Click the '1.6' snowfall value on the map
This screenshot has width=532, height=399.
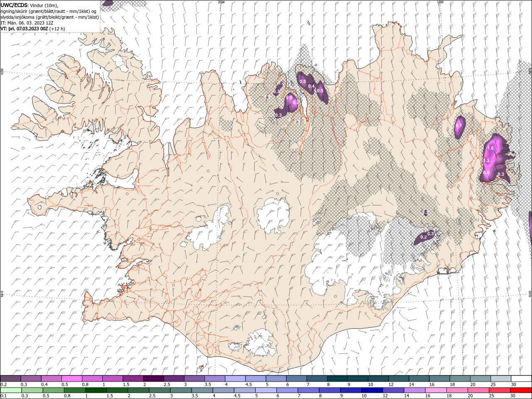490,148
